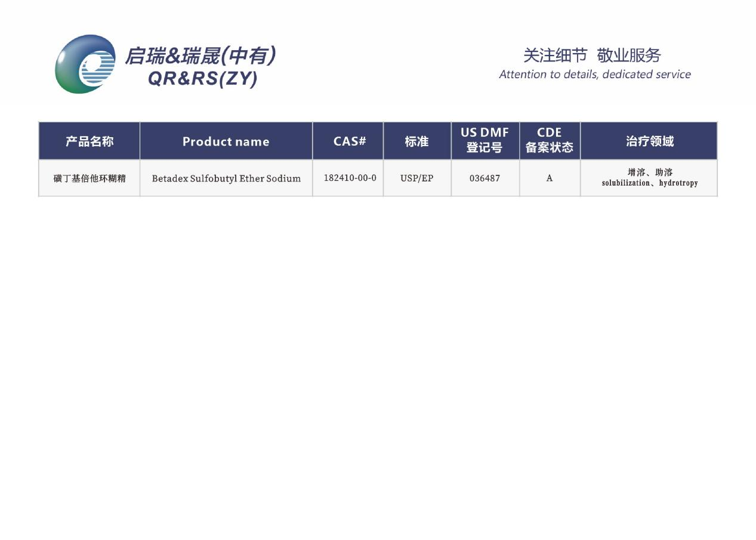Click the CAS# column header
Viewport: 756px width, 540px height.
(x=348, y=141)
